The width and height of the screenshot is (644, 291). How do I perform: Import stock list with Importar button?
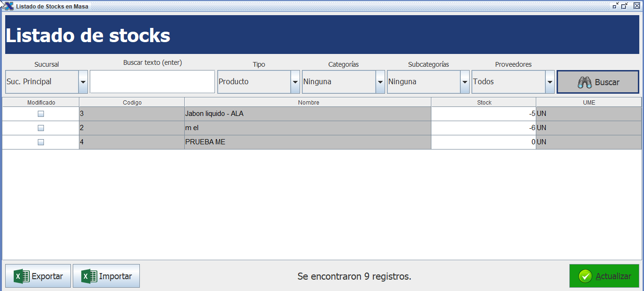[x=106, y=276]
